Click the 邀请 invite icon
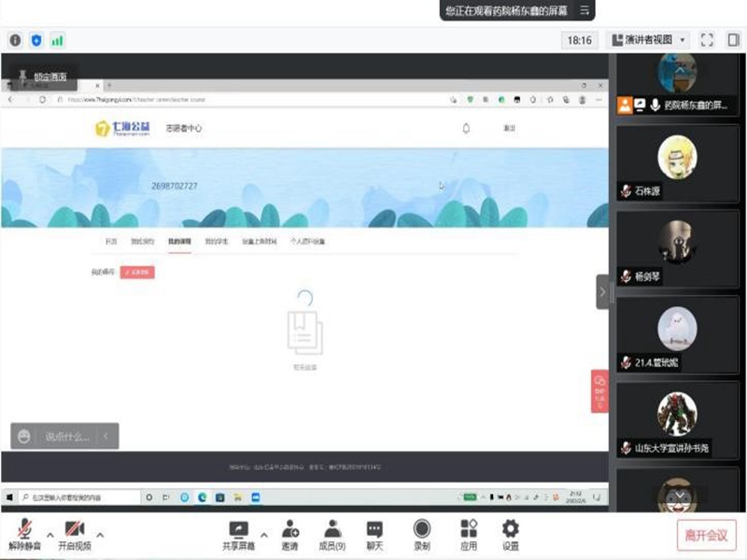This screenshot has height=560, width=747. pos(290,534)
